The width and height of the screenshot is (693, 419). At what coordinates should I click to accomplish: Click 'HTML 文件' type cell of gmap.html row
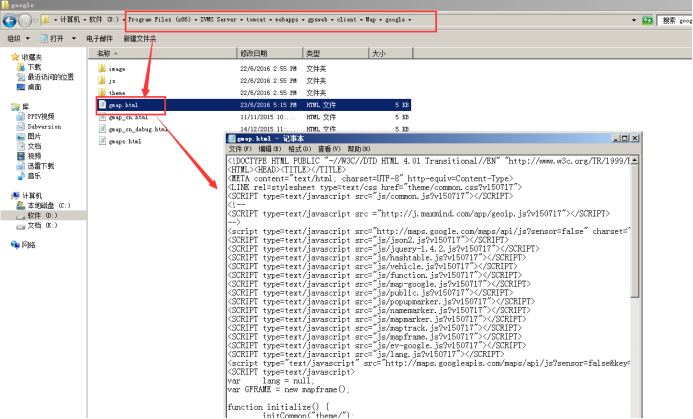point(321,105)
